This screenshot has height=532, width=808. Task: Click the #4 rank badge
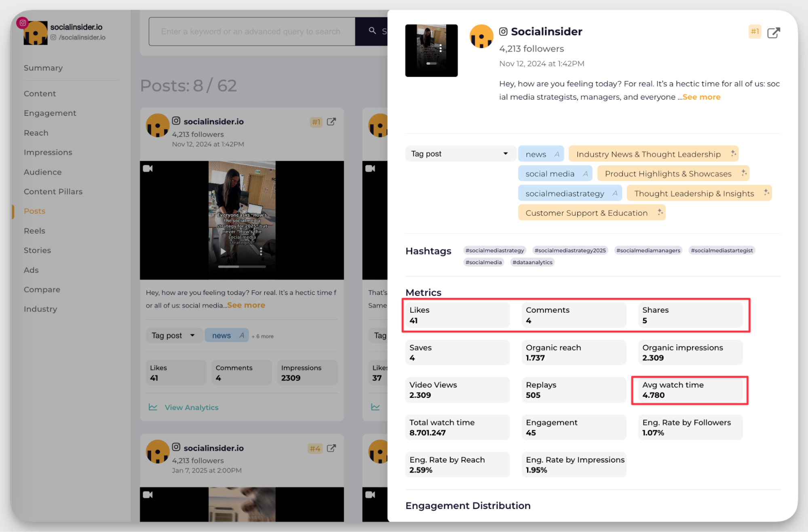pyautogui.click(x=315, y=448)
